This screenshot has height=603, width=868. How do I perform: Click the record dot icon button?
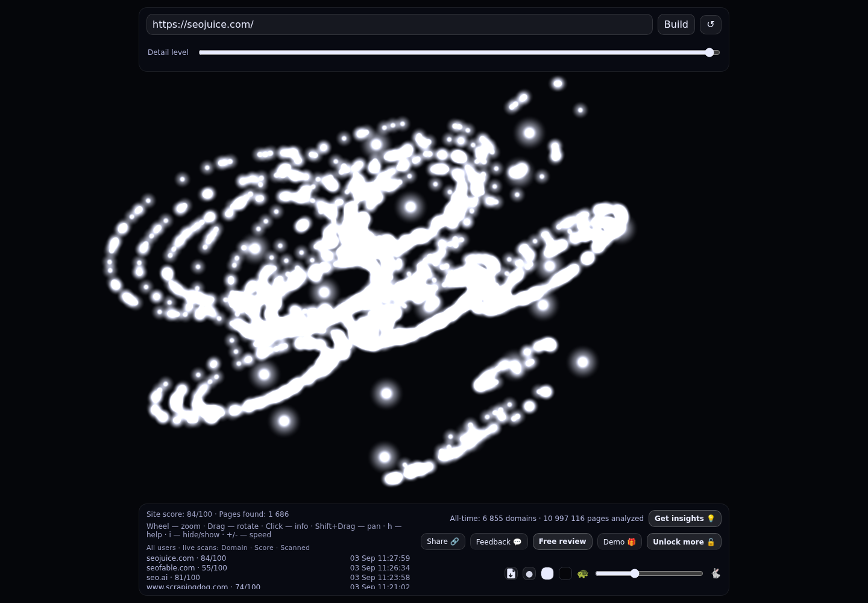coord(529,573)
